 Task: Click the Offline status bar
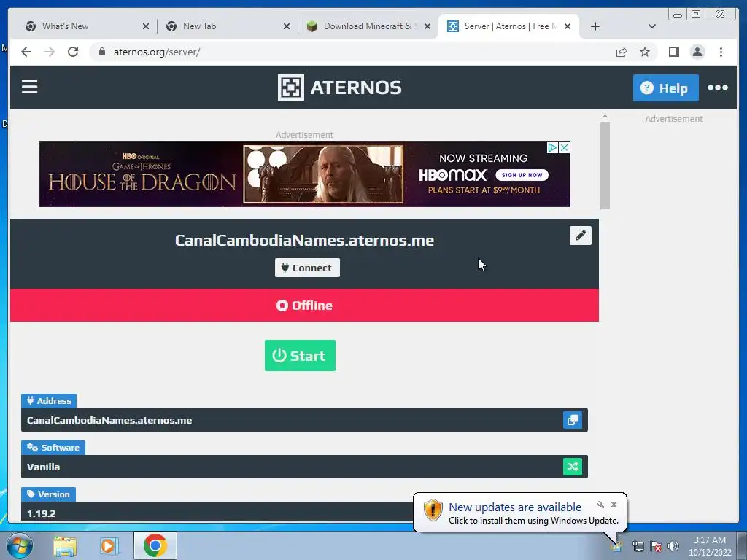304,306
